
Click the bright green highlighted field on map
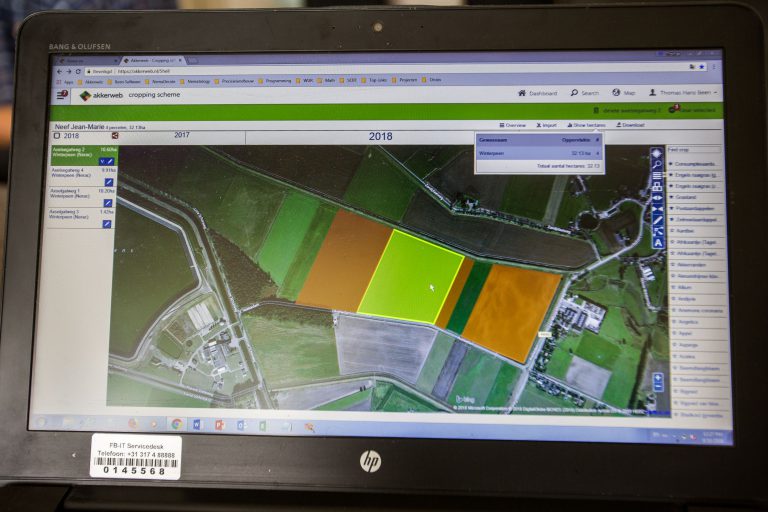coord(410,277)
